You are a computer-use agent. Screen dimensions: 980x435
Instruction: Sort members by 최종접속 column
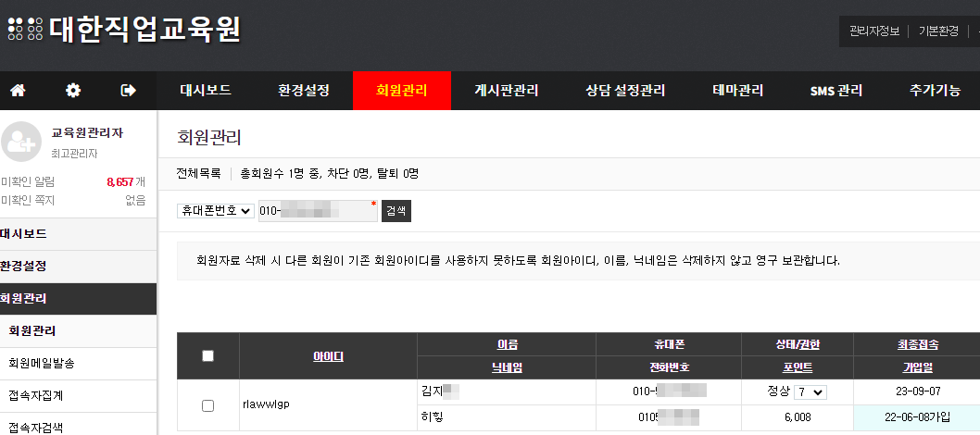(x=917, y=344)
